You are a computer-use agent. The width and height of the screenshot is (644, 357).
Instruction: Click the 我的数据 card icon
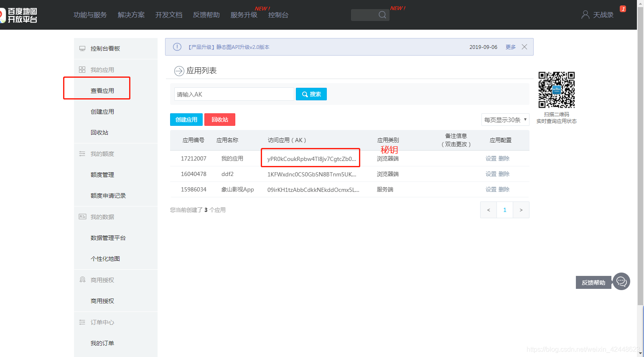click(82, 217)
